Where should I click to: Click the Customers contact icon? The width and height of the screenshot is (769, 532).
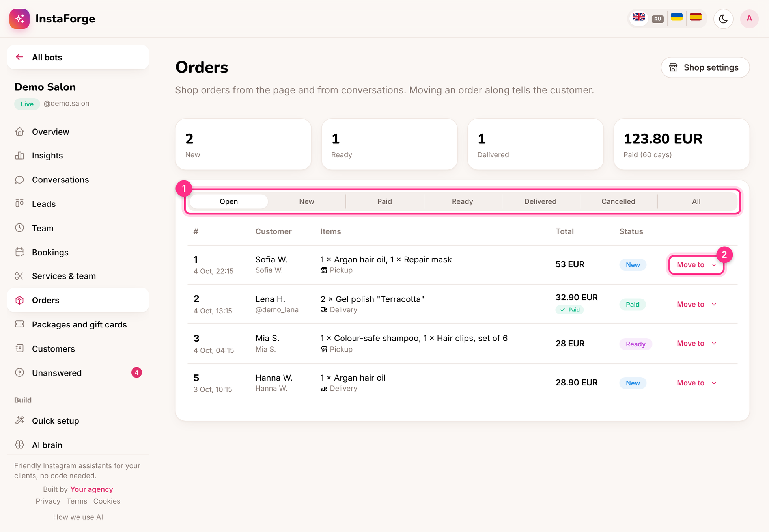19,348
